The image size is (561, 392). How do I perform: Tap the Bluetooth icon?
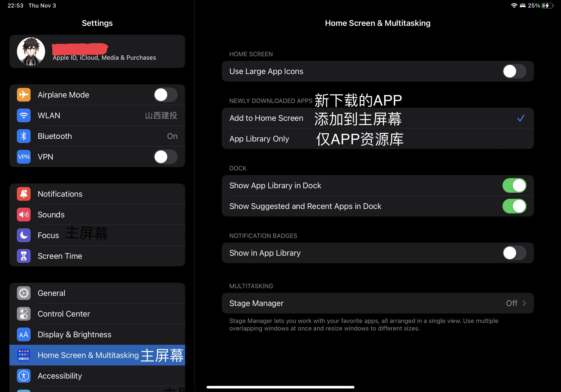[24, 136]
